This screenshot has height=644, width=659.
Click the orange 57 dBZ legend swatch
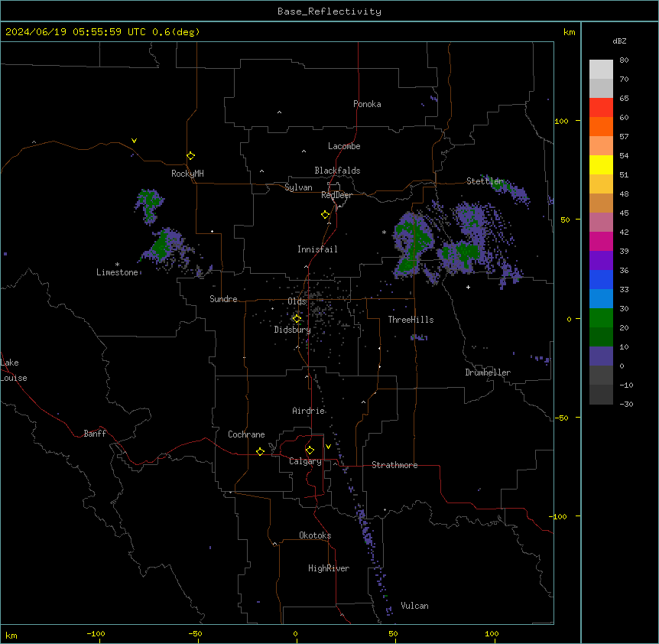pyautogui.click(x=601, y=126)
